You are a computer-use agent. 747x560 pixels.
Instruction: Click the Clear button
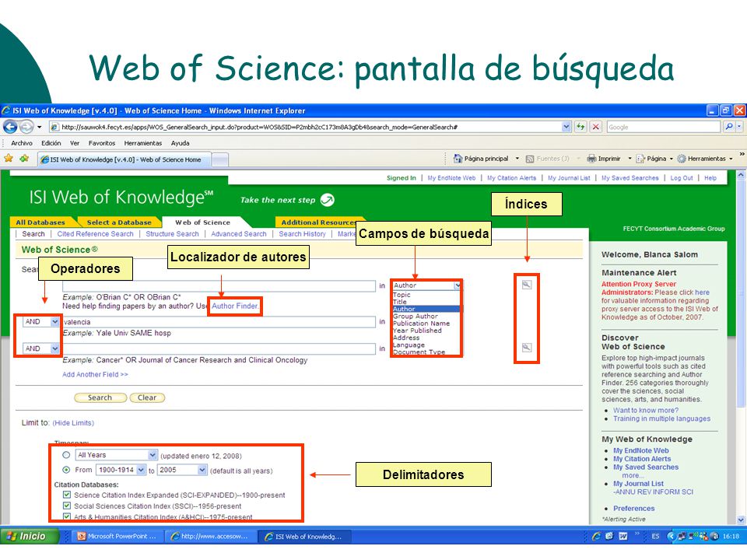coord(147,397)
